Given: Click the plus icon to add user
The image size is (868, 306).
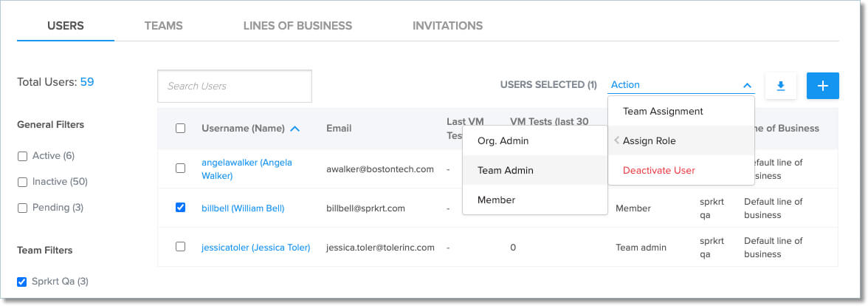Looking at the screenshot, I should tap(822, 86).
